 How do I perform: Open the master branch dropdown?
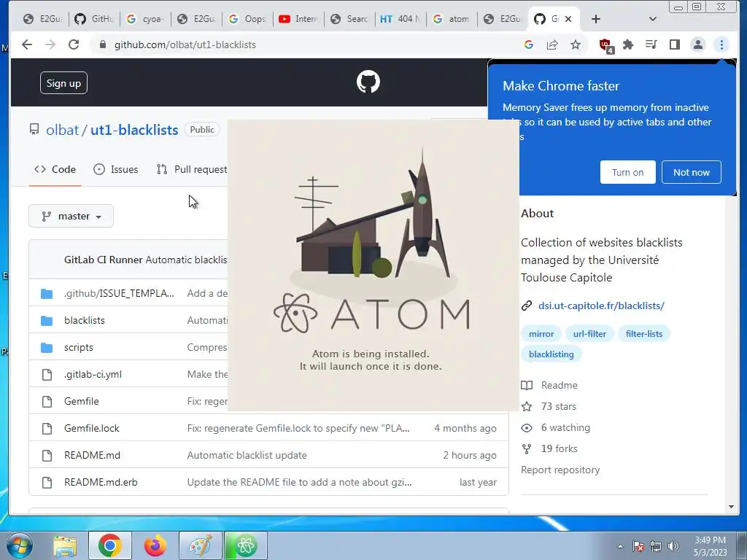click(71, 216)
